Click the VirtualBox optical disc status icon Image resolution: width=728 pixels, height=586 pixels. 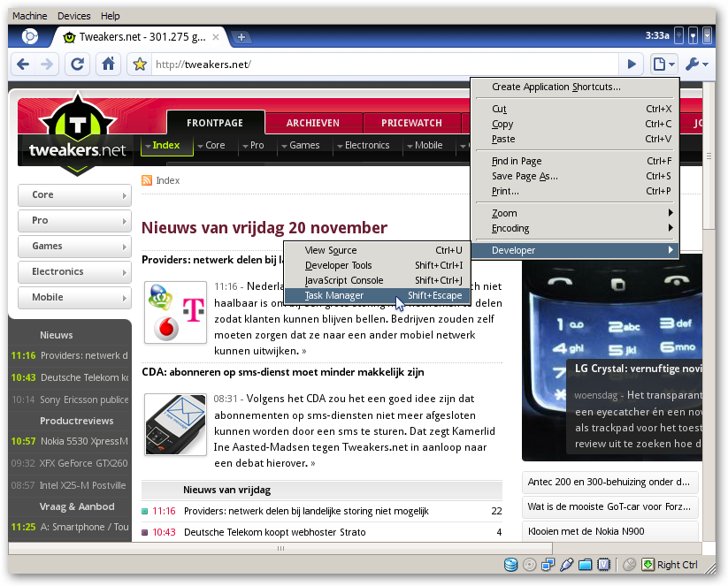point(529,565)
